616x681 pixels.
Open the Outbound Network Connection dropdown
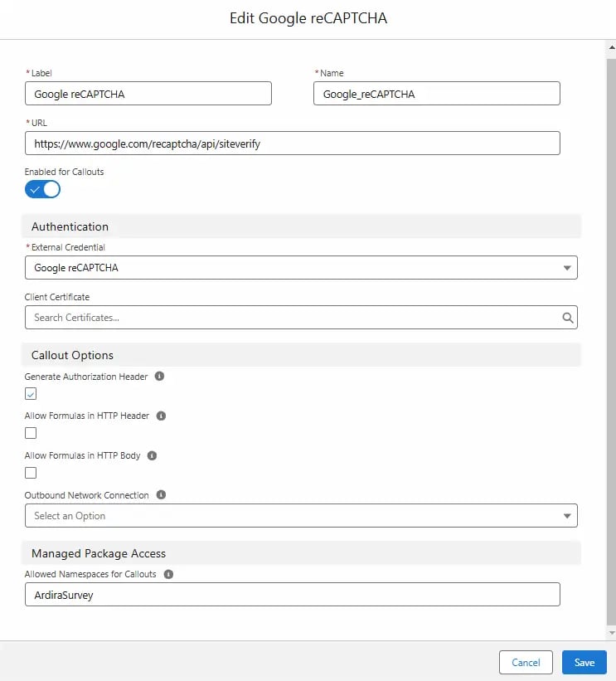tap(301, 516)
